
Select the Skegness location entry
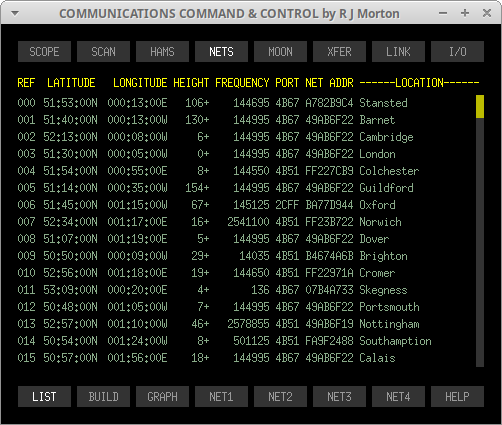(x=383, y=290)
